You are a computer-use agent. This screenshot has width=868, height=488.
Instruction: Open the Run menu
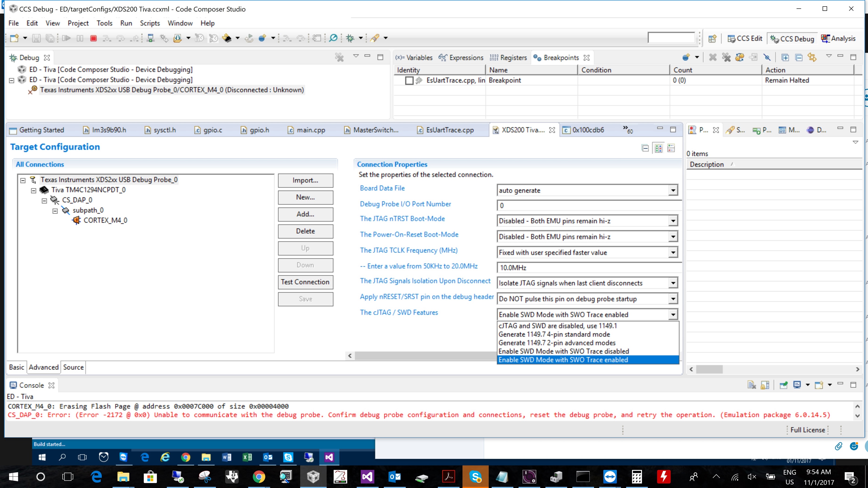[x=126, y=23]
